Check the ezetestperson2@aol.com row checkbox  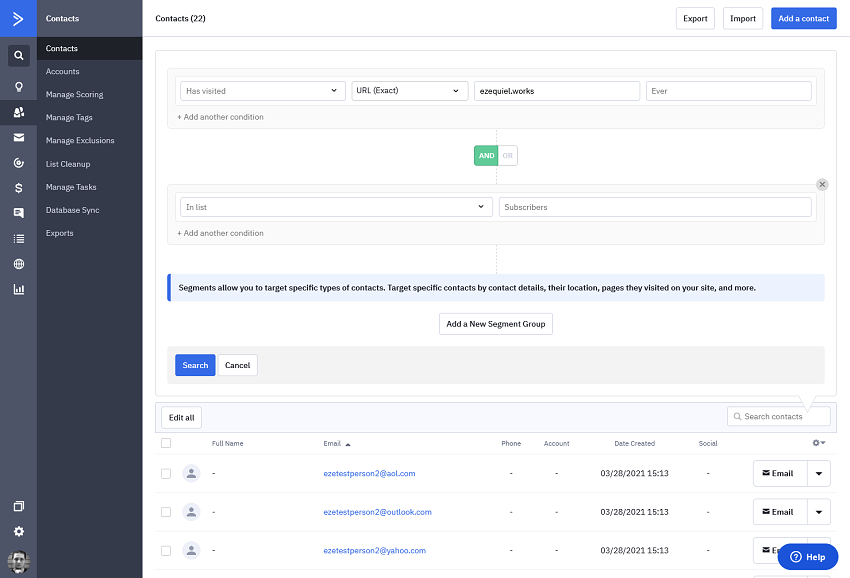(166, 473)
